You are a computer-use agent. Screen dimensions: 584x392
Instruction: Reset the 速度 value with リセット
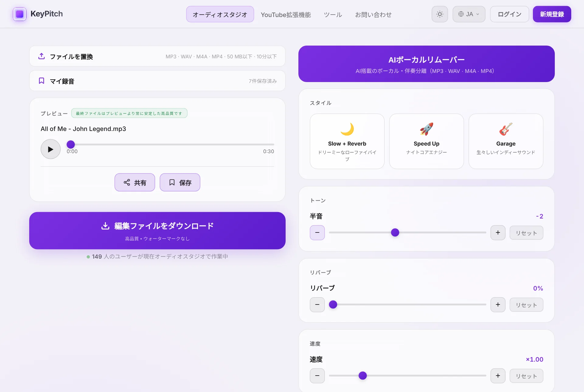(526, 376)
